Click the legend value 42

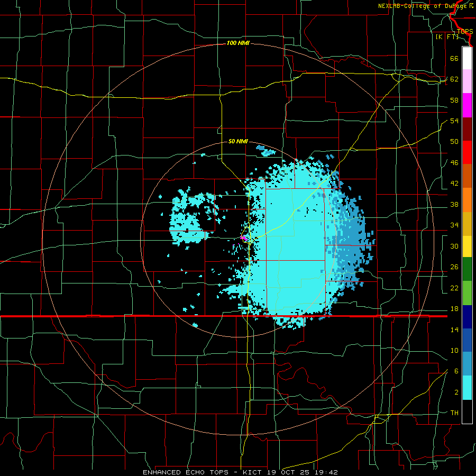[454, 184]
